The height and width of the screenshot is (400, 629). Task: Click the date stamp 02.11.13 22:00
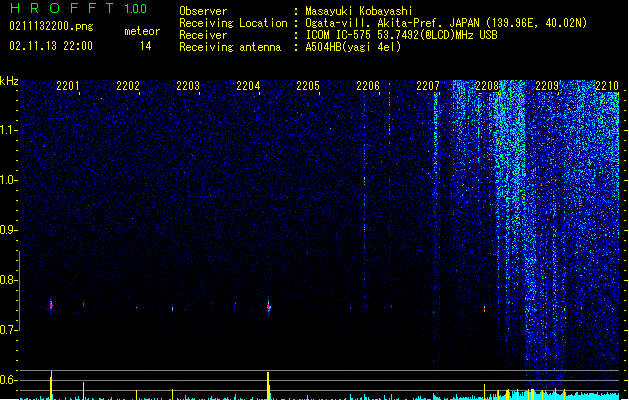click(51, 46)
